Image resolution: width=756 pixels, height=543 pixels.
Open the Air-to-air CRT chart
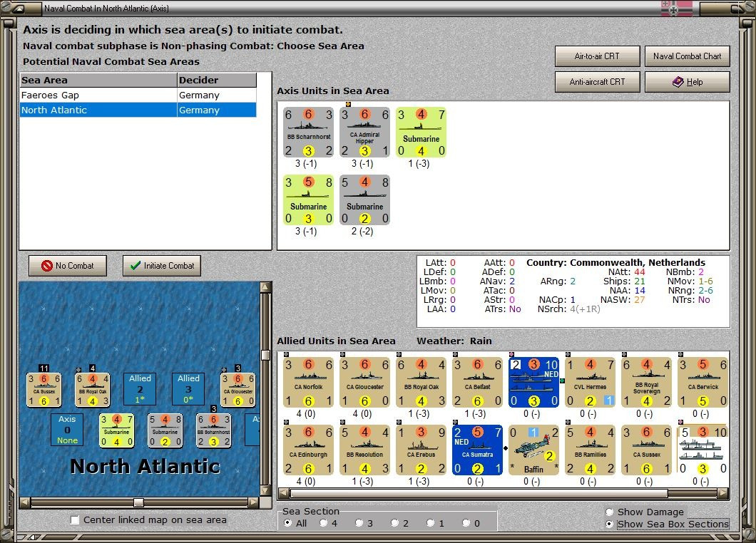(x=598, y=56)
